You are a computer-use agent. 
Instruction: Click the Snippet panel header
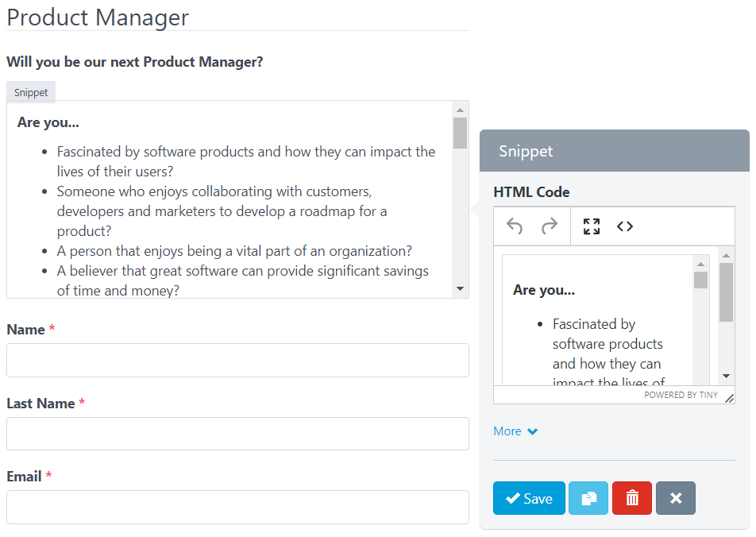(x=614, y=151)
